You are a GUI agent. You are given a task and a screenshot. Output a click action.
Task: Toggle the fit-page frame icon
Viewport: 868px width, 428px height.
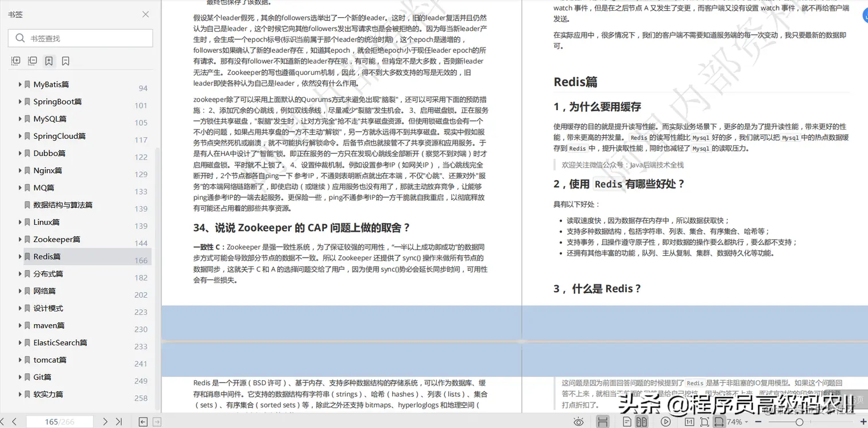tap(706, 422)
